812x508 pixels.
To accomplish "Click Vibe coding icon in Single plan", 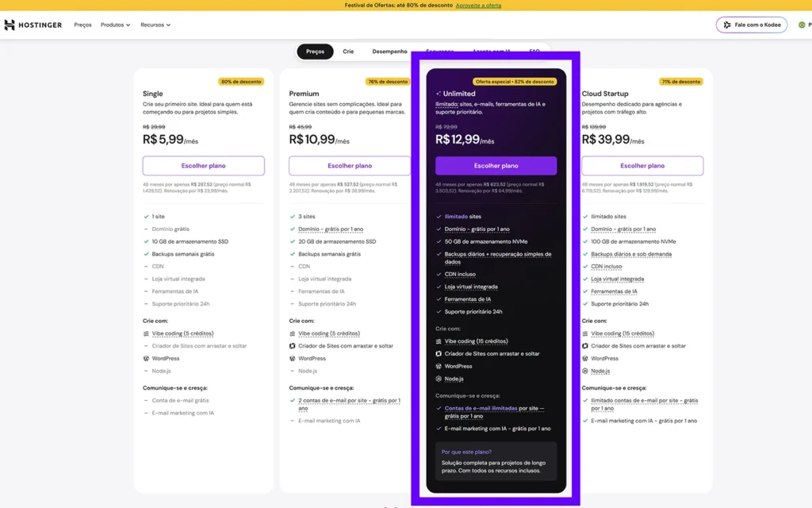I will click(x=146, y=333).
